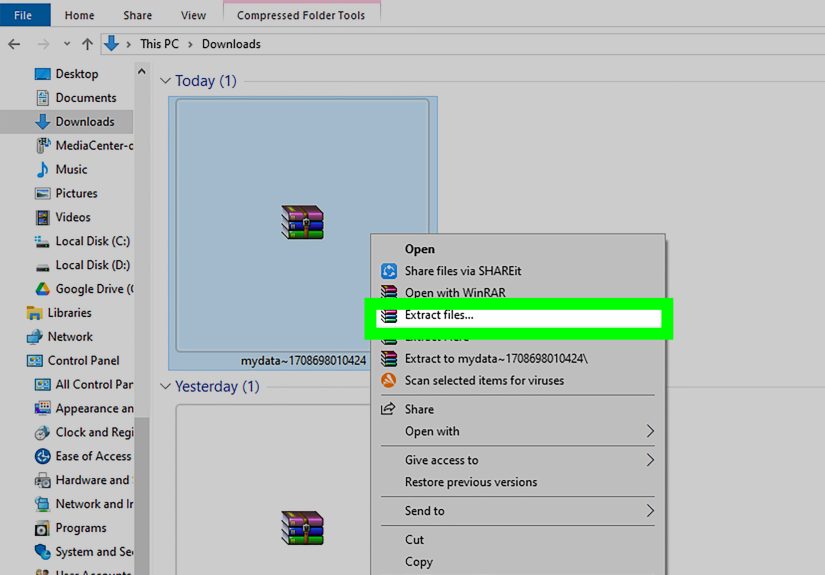Viewport: 825px width, 575px height.
Task: Click the share icon in the context menu
Action: 388,409
